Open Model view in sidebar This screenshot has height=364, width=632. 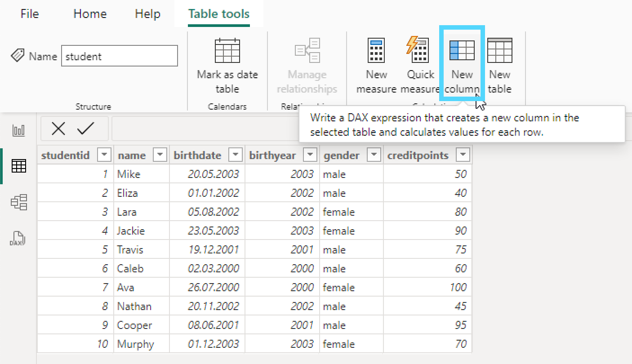(19, 202)
